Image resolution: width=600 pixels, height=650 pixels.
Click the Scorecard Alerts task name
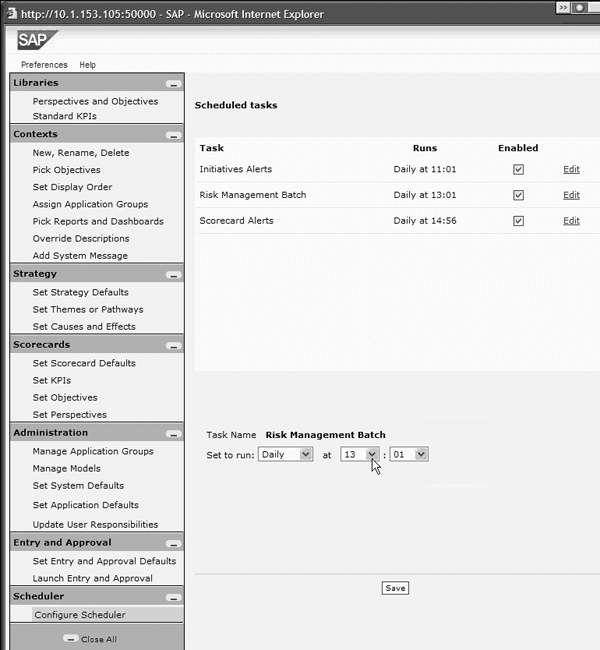tap(236, 221)
